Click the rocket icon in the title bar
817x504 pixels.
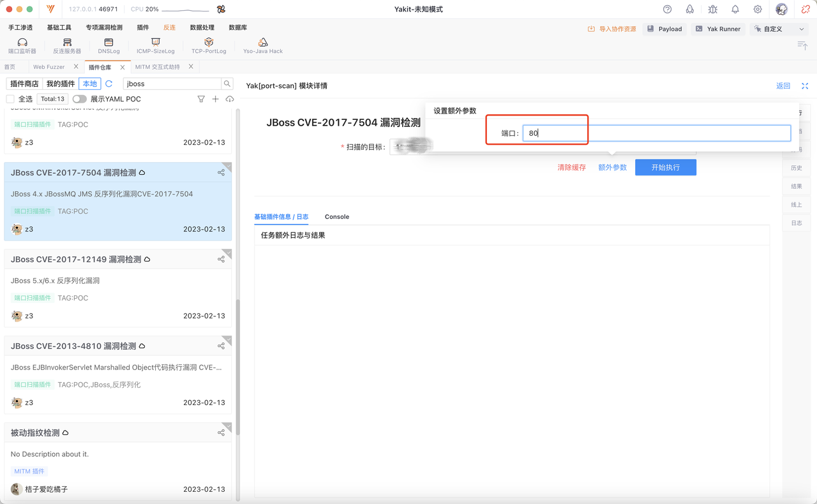point(690,10)
